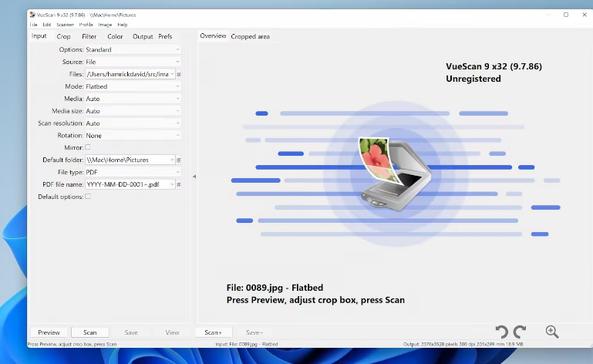Open the Scan resolution dropdown
This screenshot has width=593, height=364.
point(133,123)
